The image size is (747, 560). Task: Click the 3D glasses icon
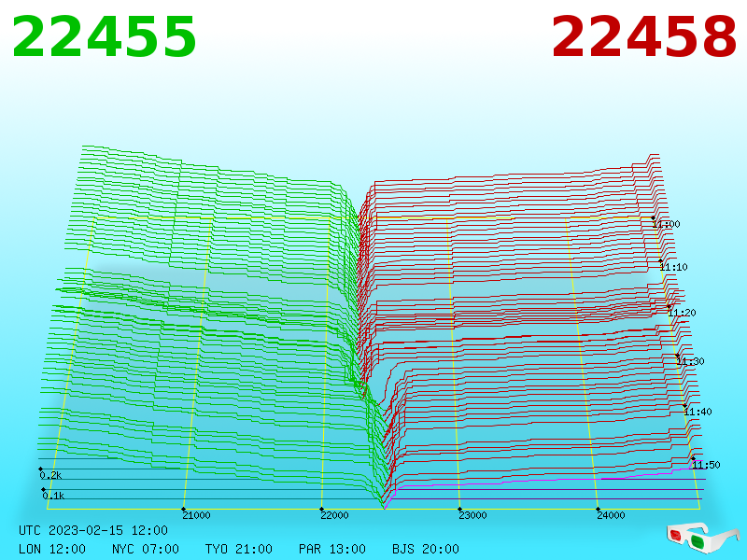coord(701,538)
